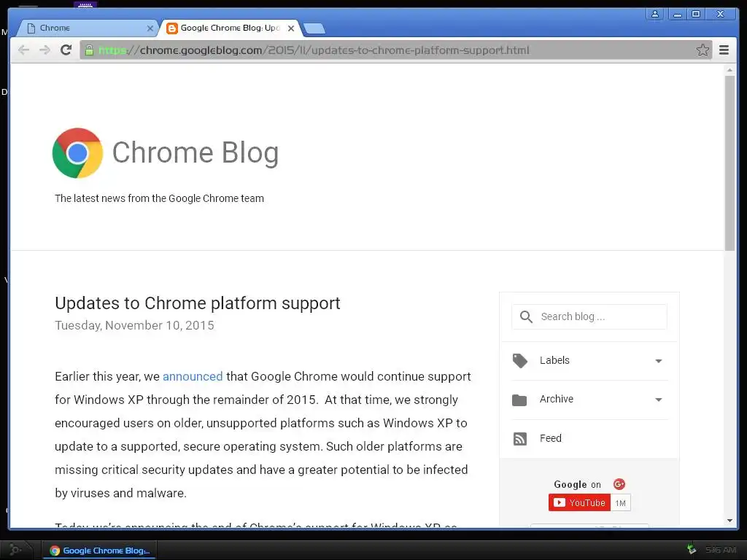Open the Chrome user profile button
This screenshot has width=747, height=560.
pyautogui.click(x=655, y=14)
